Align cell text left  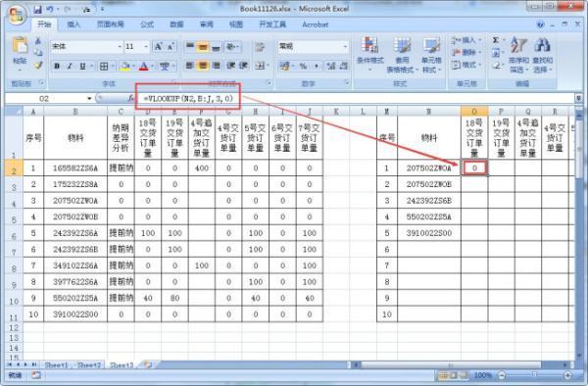[x=190, y=66]
